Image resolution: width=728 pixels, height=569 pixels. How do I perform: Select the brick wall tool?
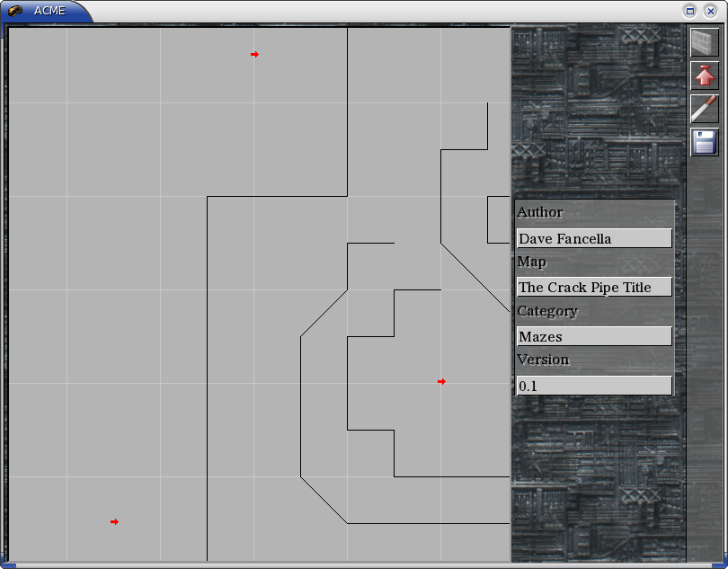(704, 42)
